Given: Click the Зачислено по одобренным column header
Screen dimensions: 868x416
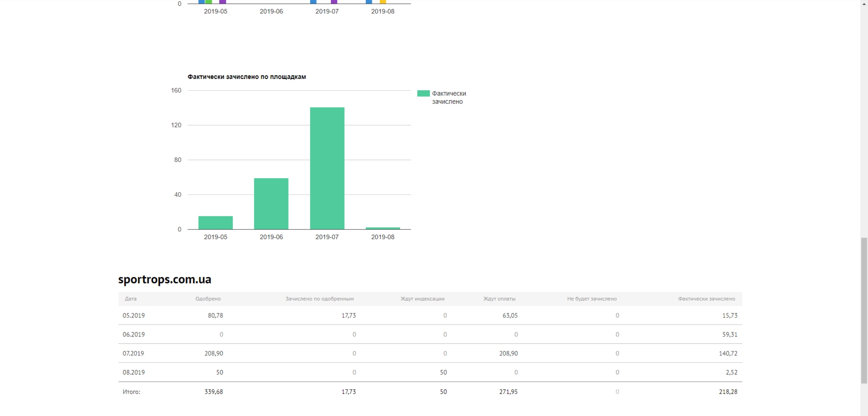Looking at the screenshot, I should (319, 298).
